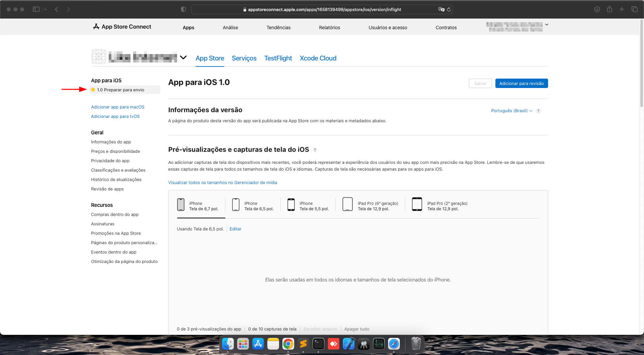
Task: Open Compras dentro do app
Action: tap(115, 215)
